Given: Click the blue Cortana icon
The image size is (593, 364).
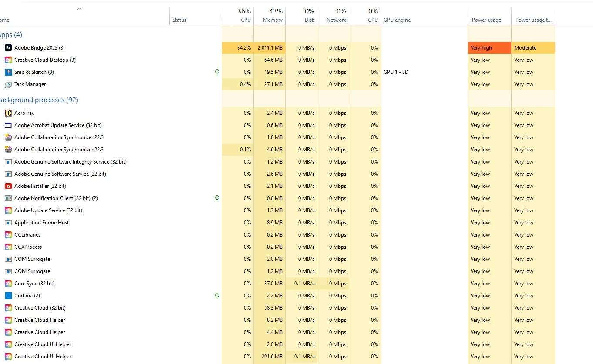Looking at the screenshot, I should tap(8, 296).
